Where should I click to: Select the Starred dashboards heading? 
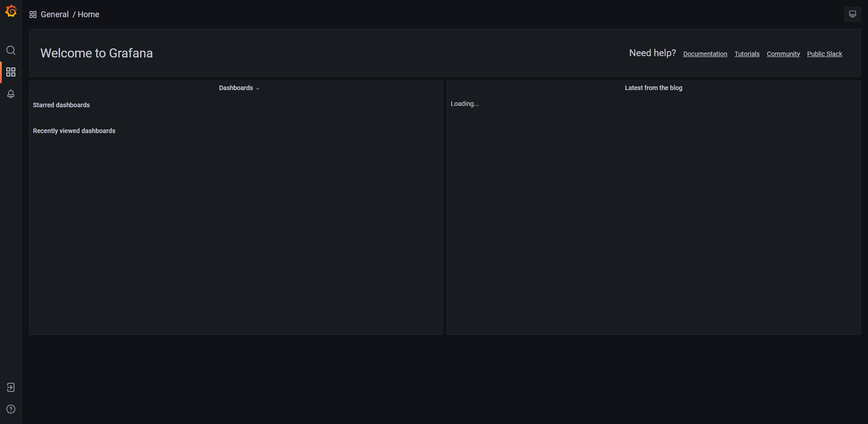click(61, 105)
